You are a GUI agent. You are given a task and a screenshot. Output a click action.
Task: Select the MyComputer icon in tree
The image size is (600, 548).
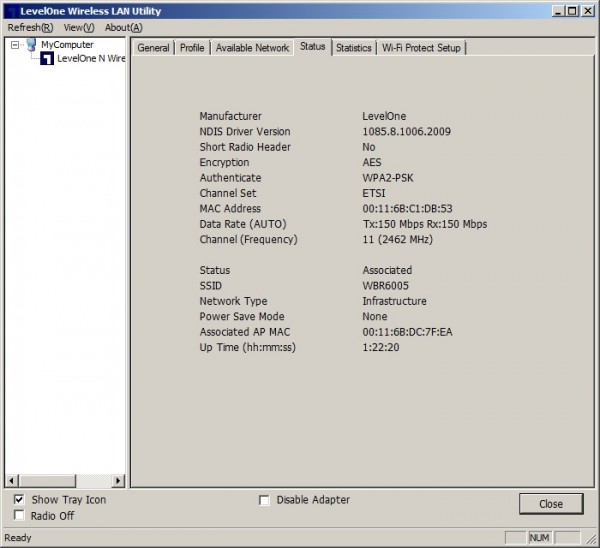(31, 45)
